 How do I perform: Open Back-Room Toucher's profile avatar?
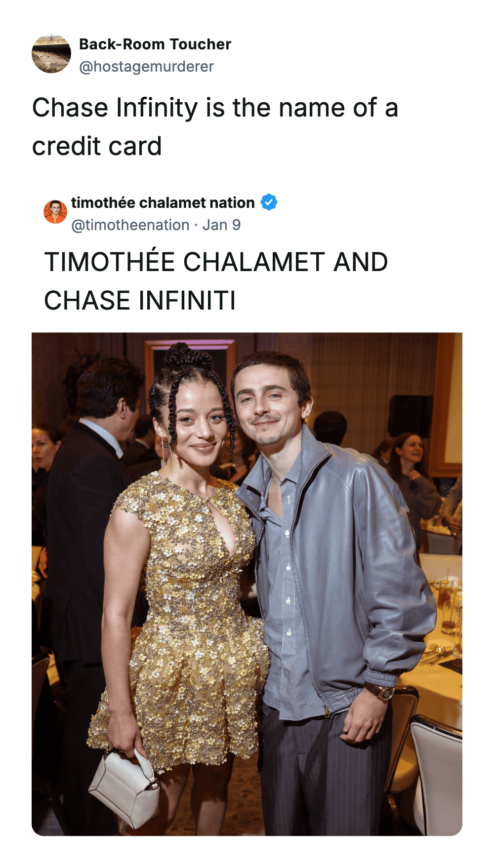[x=51, y=54]
